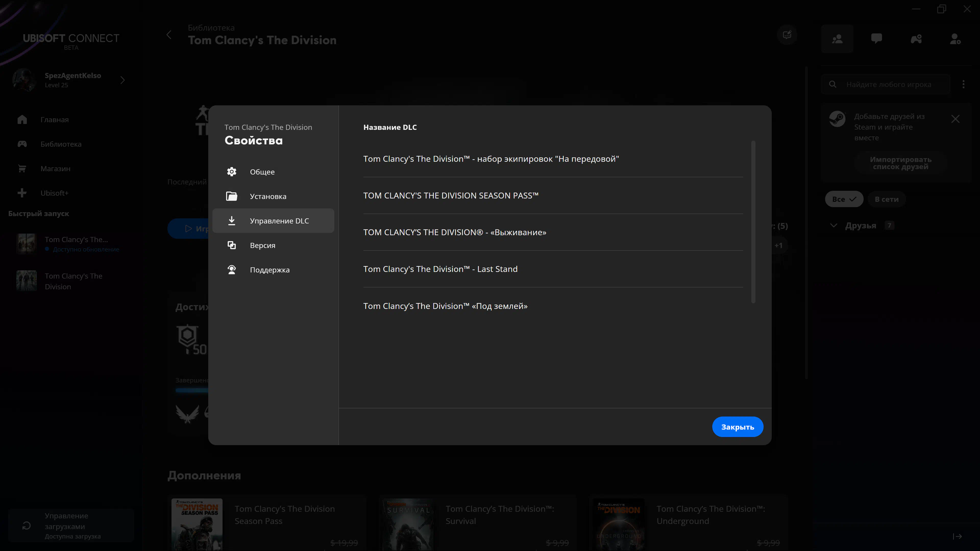
Task: Click the gear icon beside Общее
Action: (231, 172)
